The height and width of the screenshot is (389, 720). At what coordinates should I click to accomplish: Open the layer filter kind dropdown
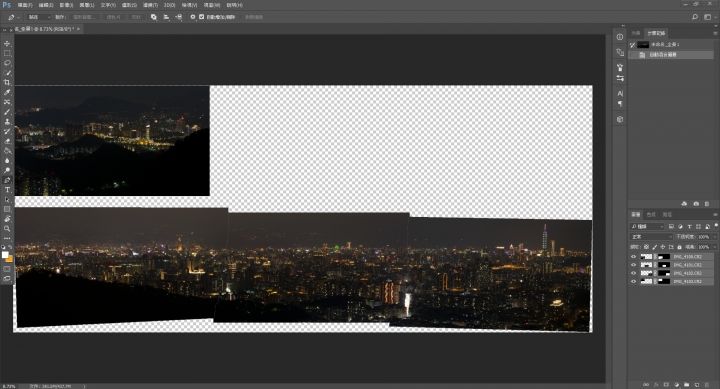point(647,226)
